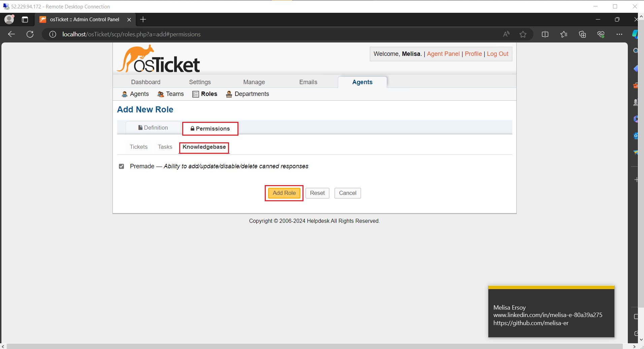Open the Profile link
The width and height of the screenshot is (644, 349).
(x=473, y=54)
